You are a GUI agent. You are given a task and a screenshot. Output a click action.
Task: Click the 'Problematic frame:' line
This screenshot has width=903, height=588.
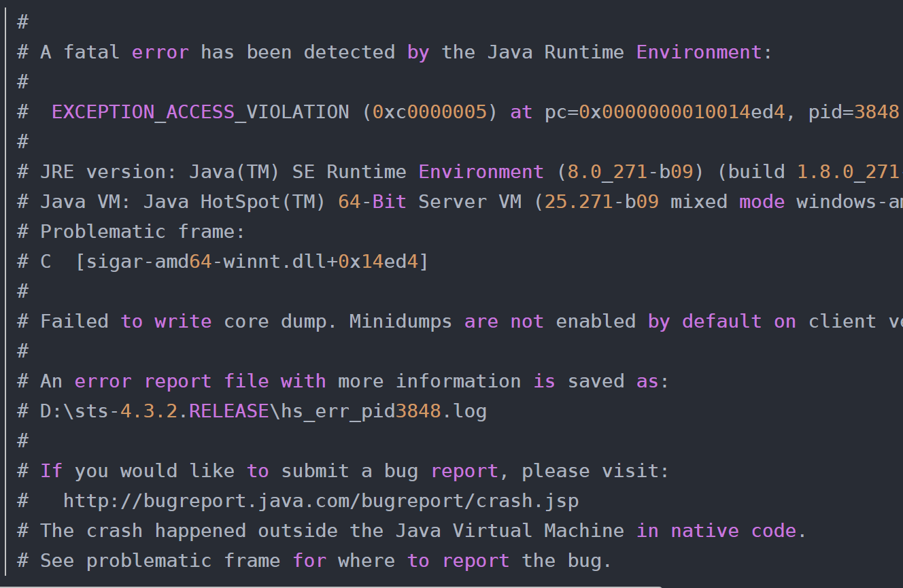pos(142,232)
